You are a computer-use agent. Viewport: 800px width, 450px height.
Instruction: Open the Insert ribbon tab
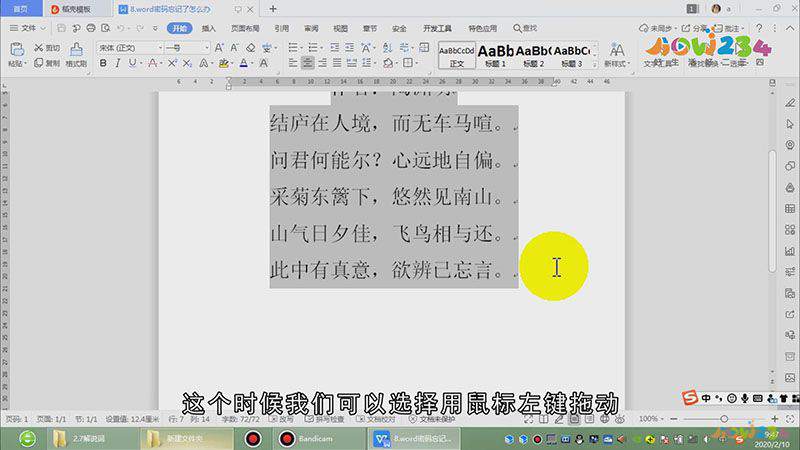(209, 29)
